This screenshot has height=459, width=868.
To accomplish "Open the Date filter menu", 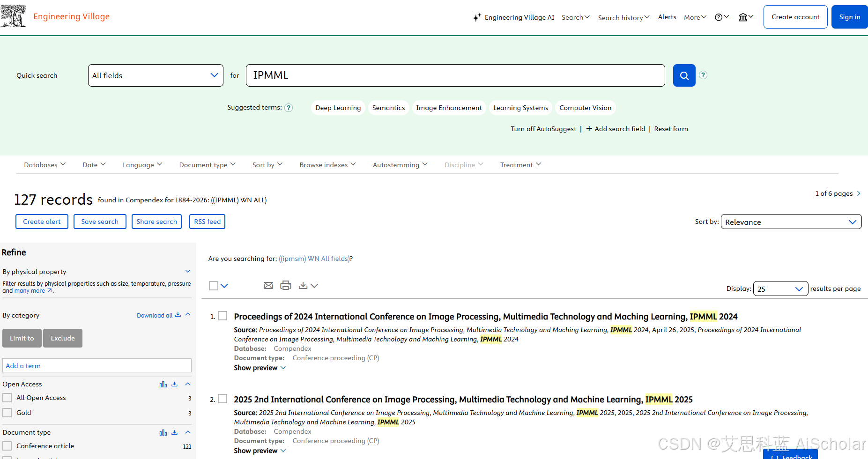I will (94, 165).
